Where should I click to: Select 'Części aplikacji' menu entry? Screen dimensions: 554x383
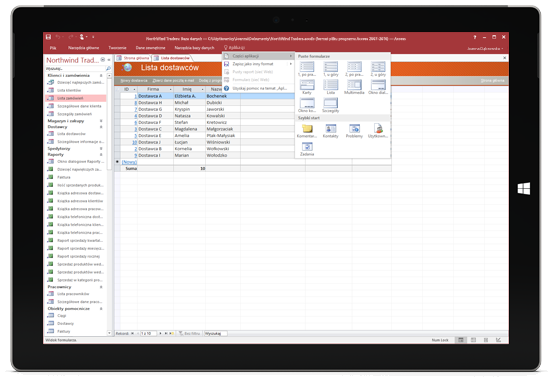pos(258,56)
